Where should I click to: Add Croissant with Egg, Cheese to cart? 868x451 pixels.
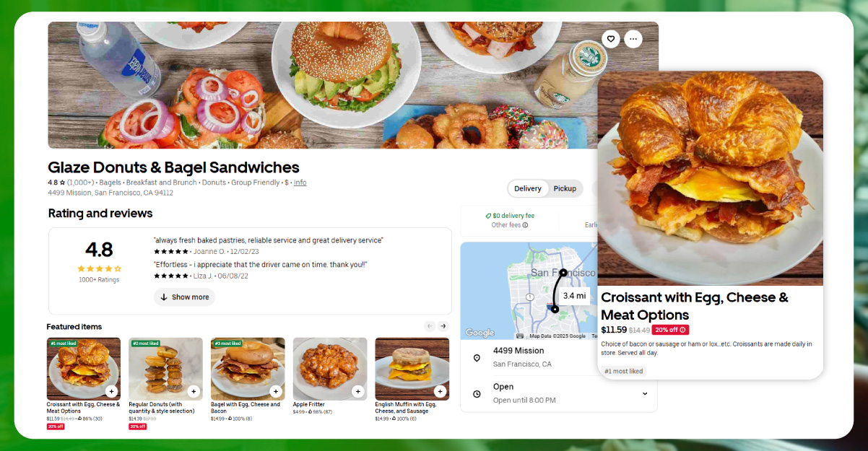coord(111,391)
